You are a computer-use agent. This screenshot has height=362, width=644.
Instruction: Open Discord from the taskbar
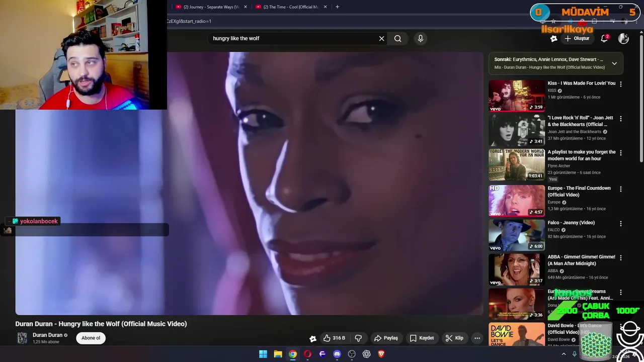[337, 354]
